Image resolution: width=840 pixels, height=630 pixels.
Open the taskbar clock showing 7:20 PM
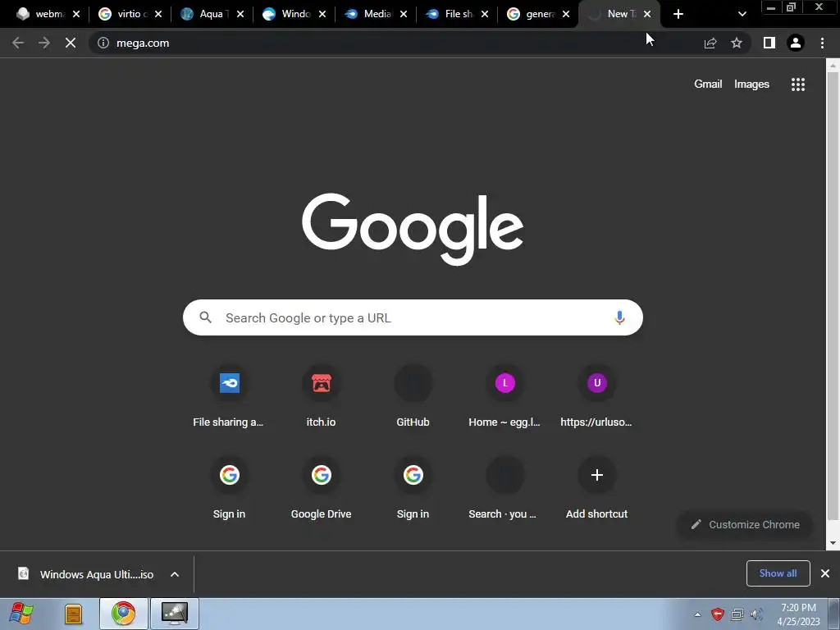(798, 614)
